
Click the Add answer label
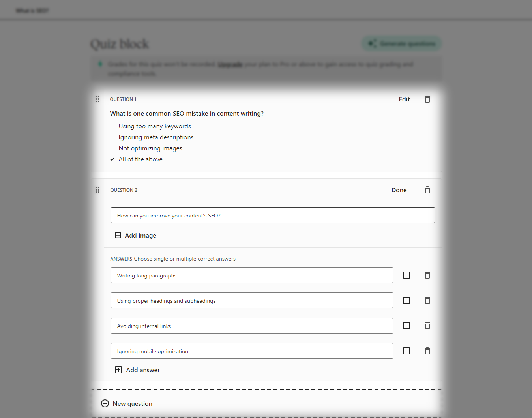pos(143,370)
